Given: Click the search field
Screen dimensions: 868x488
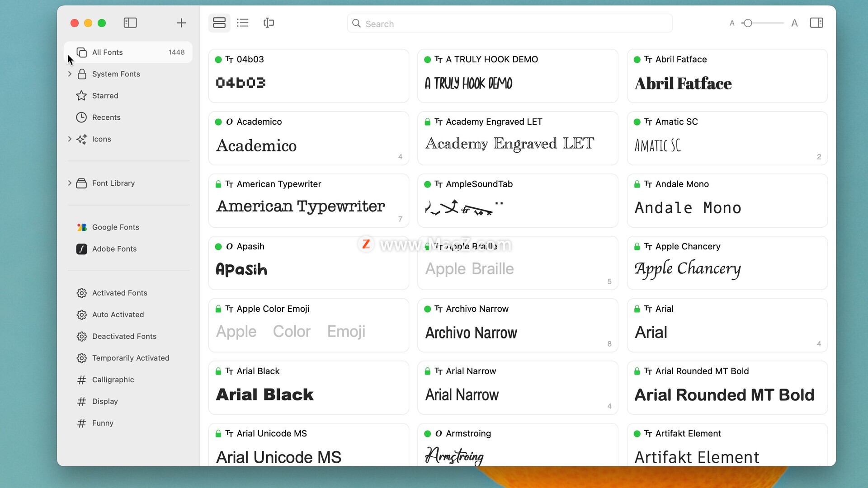Looking at the screenshot, I should point(509,23).
